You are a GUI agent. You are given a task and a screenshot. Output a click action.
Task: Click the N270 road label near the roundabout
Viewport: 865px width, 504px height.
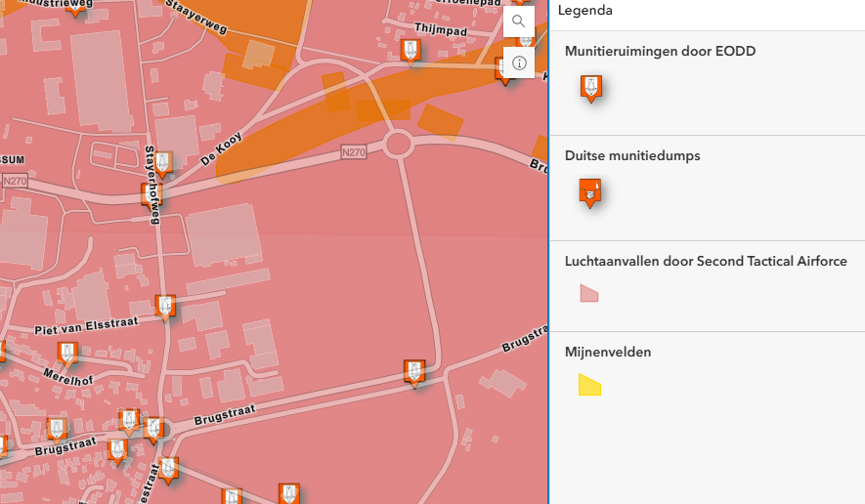(354, 152)
